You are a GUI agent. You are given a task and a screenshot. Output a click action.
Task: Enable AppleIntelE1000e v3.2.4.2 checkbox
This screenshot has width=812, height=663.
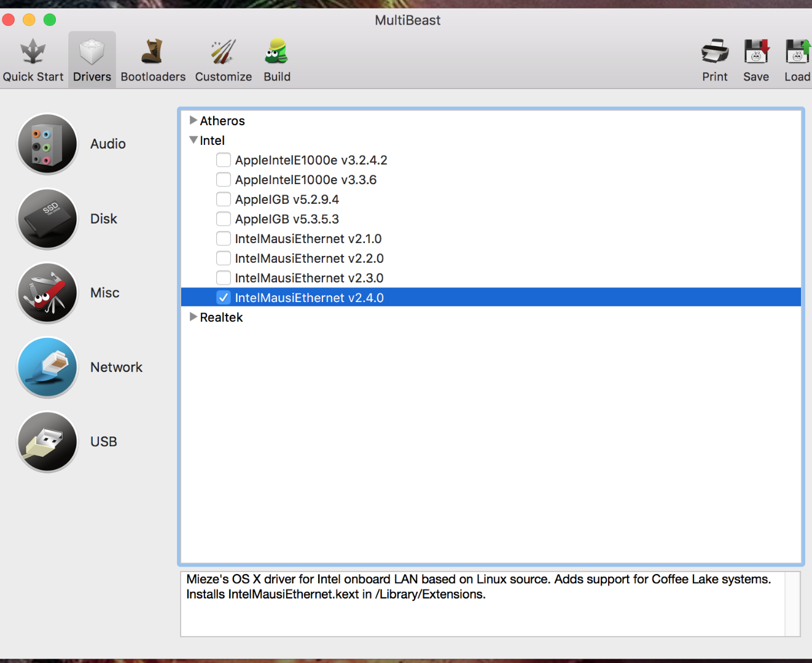point(224,160)
